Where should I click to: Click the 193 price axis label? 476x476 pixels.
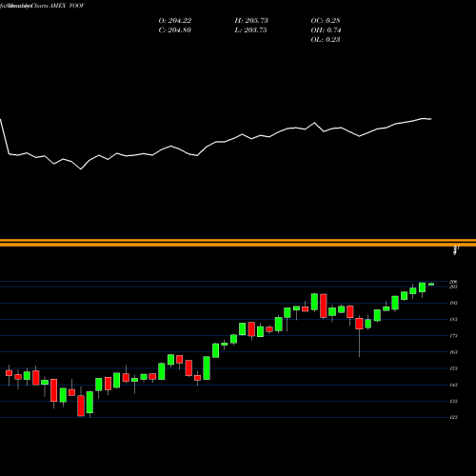tap(454, 303)
